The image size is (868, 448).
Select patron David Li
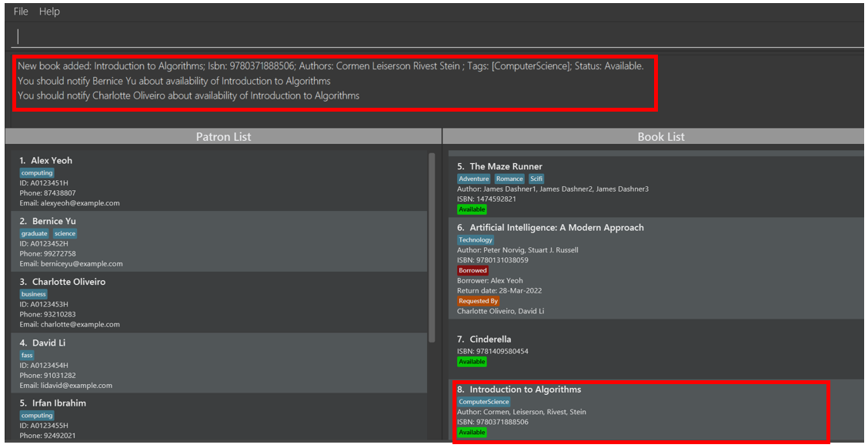(219, 363)
